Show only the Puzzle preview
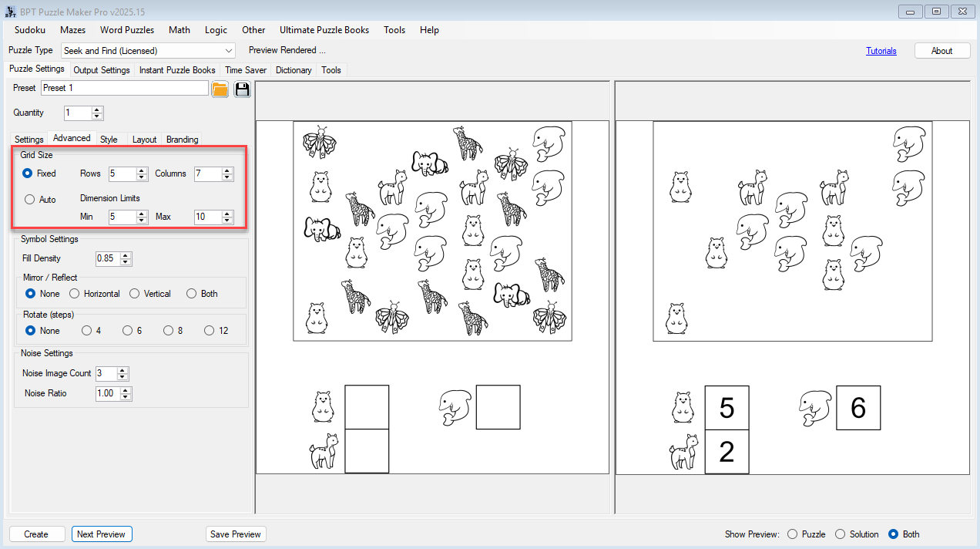980x549 pixels. point(792,534)
